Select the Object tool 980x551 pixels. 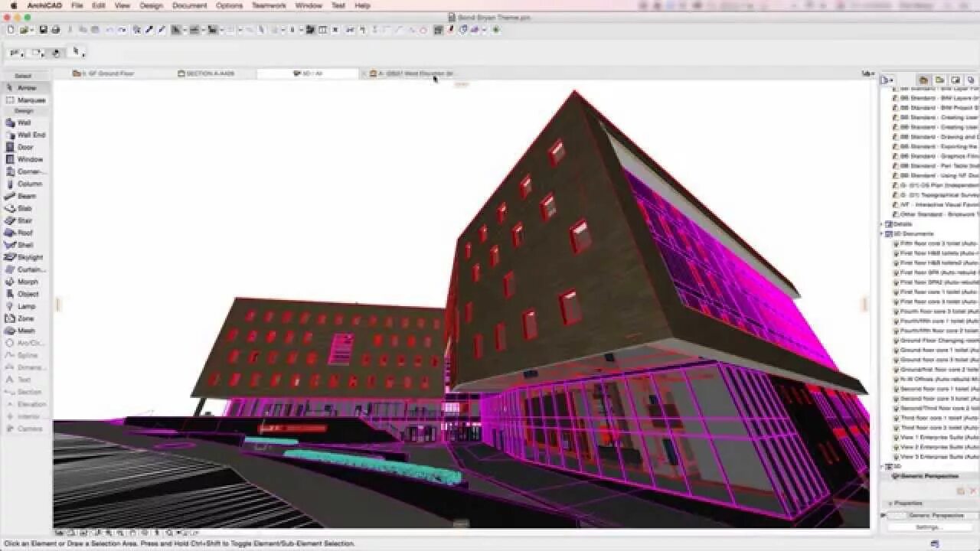coord(25,294)
